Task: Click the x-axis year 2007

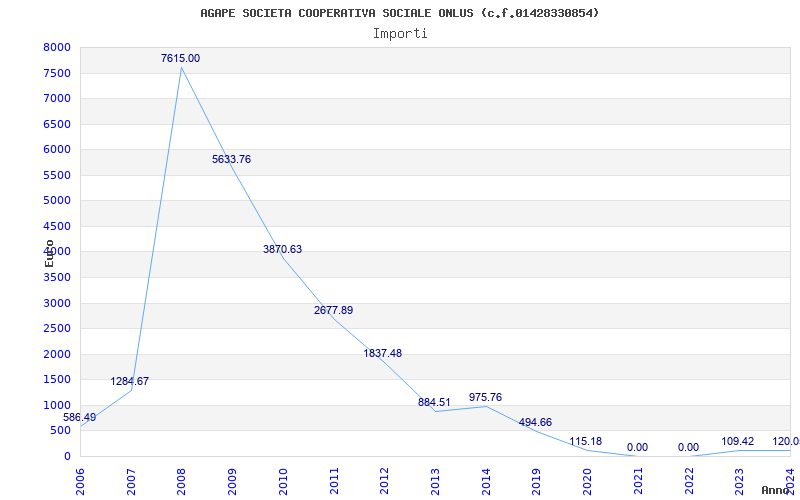Action: click(x=131, y=482)
